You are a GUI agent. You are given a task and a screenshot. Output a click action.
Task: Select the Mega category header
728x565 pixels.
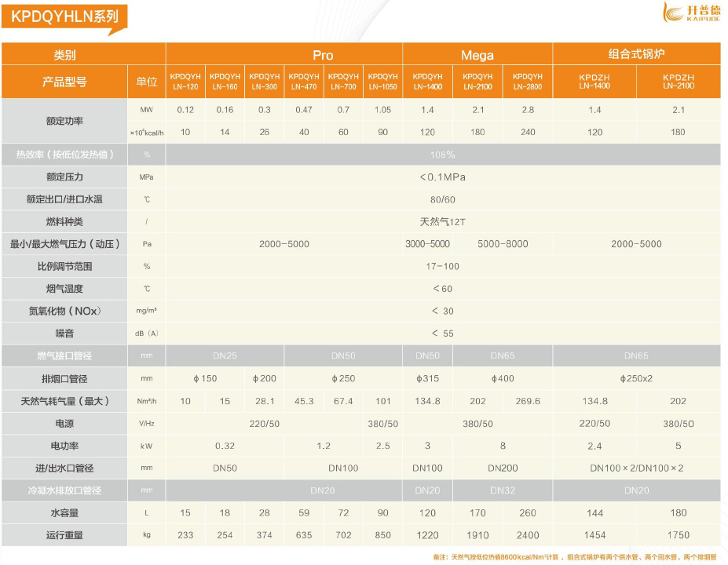pyautogui.click(x=477, y=55)
